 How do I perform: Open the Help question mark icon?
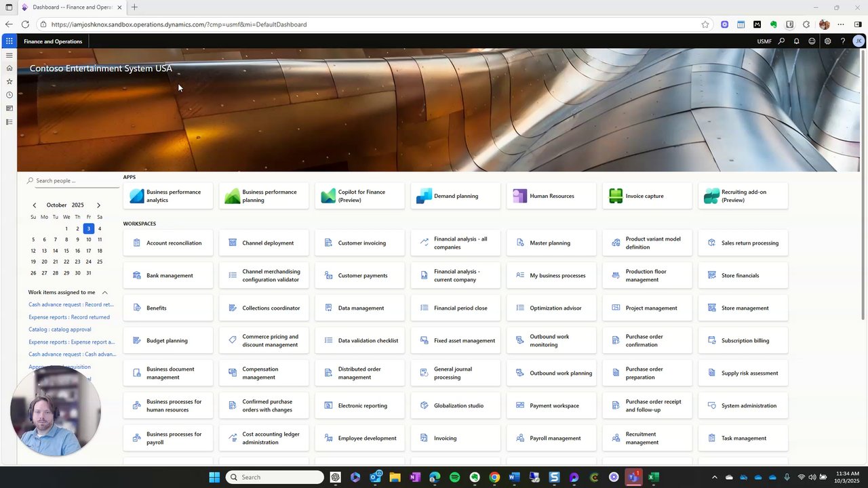[843, 41]
